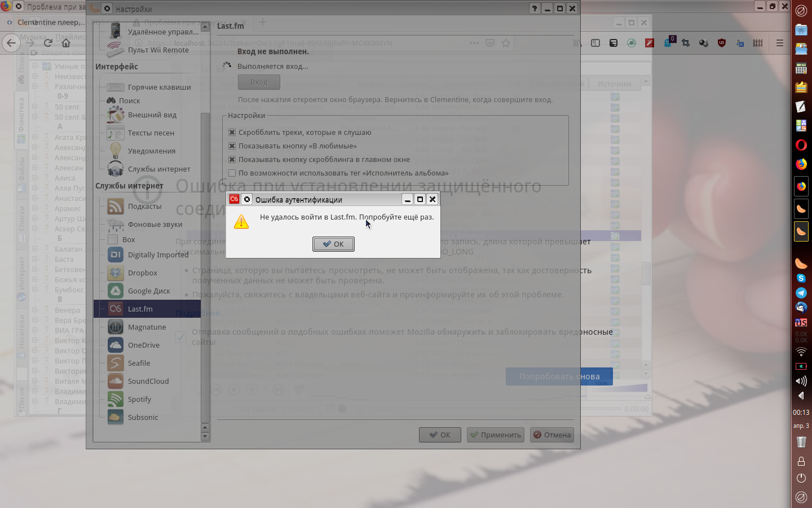Screen dimensions: 812x508
Task: Open Subsonic settings page
Action: click(x=147, y=417)
